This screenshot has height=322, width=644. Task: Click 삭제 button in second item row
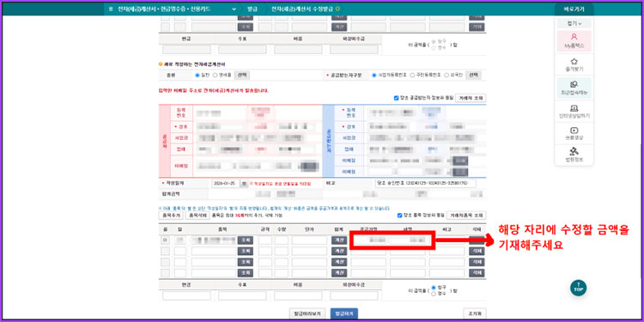477,251
